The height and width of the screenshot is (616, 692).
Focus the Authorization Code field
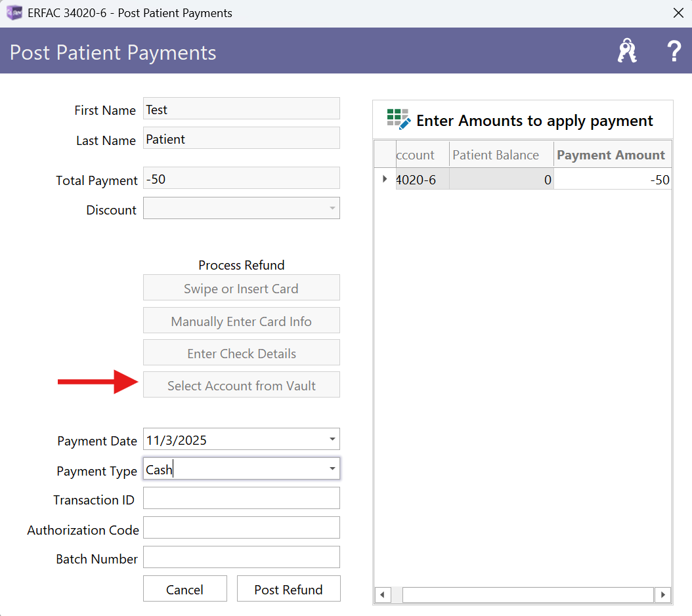242,528
